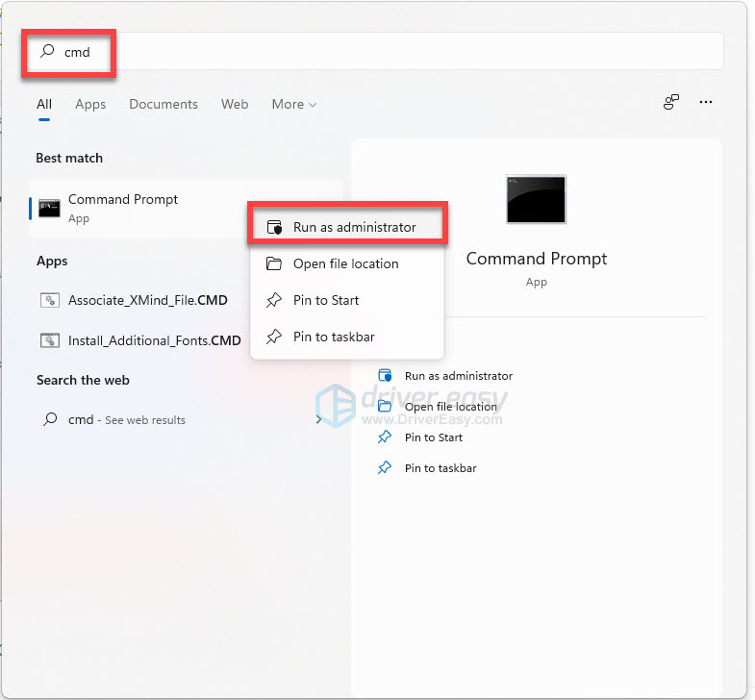Viewport: 755px width, 700px height.
Task: Select Pin to taskbar in context menu
Action: point(334,337)
